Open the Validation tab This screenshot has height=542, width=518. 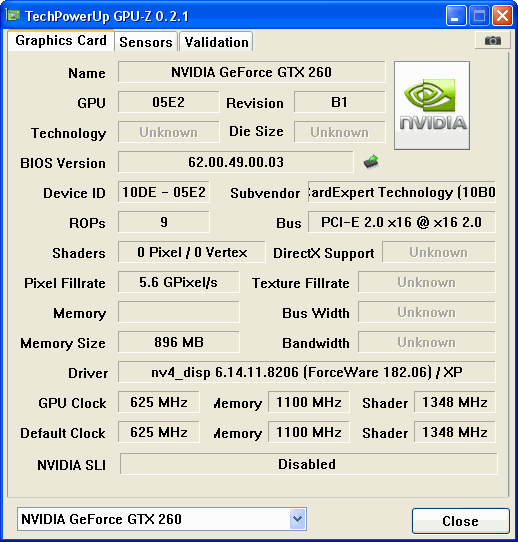pyautogui.click(x=216, y=42)
